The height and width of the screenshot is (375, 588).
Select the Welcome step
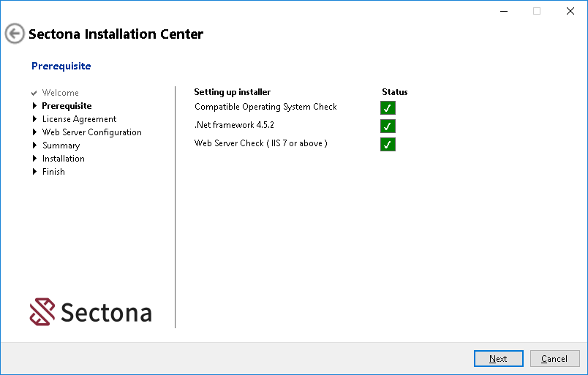click(60, 93)
